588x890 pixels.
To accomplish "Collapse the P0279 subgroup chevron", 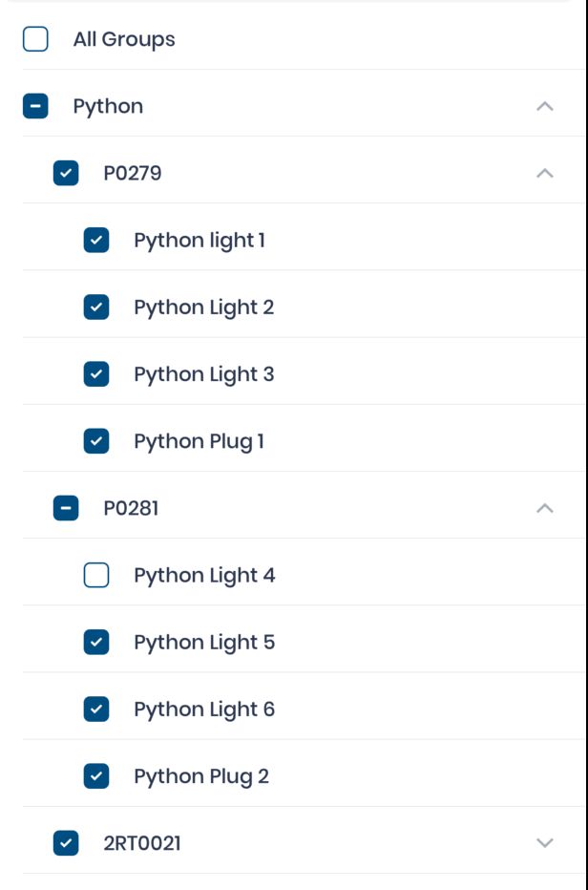I will coord(545,173).
